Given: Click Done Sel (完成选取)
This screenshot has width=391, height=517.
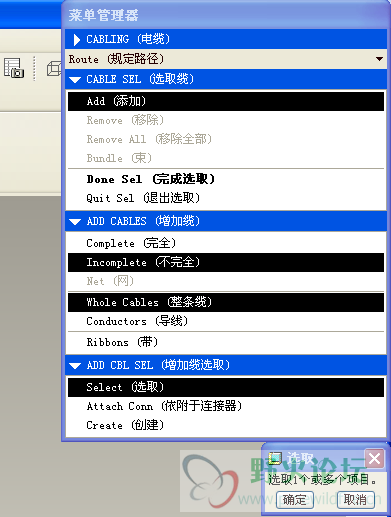Looking at the screenshot, I should [226, 179].
